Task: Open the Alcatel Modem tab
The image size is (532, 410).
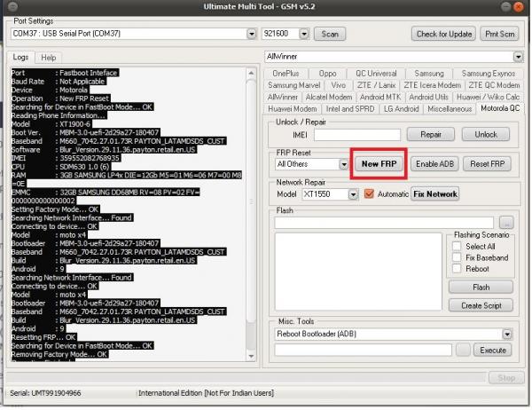Action: [x=329, y=97]
